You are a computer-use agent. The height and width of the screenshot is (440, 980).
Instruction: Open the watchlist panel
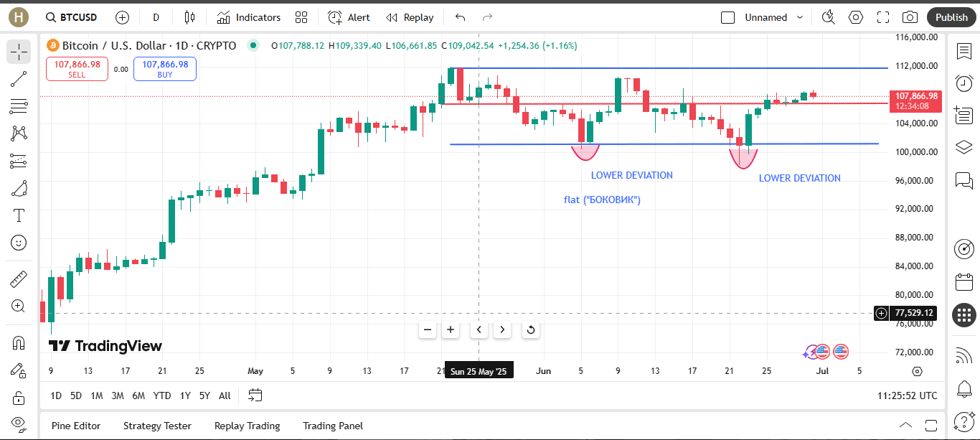pos(964,51)
